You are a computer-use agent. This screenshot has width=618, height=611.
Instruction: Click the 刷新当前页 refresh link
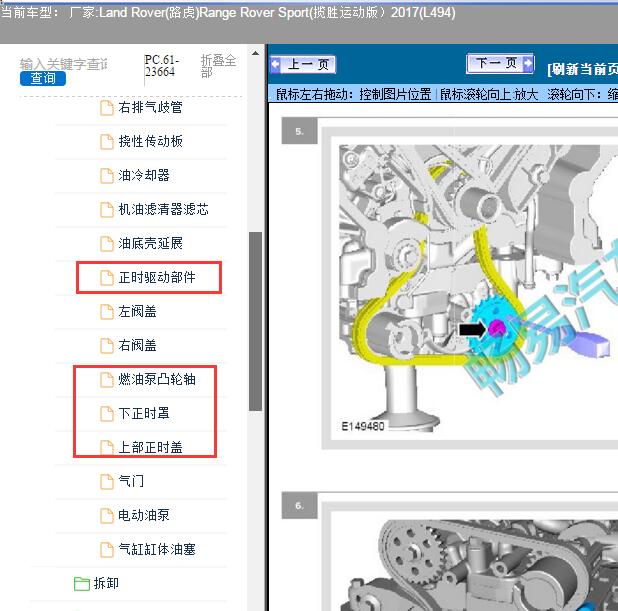pyautogui.click(x=583, y=69)
